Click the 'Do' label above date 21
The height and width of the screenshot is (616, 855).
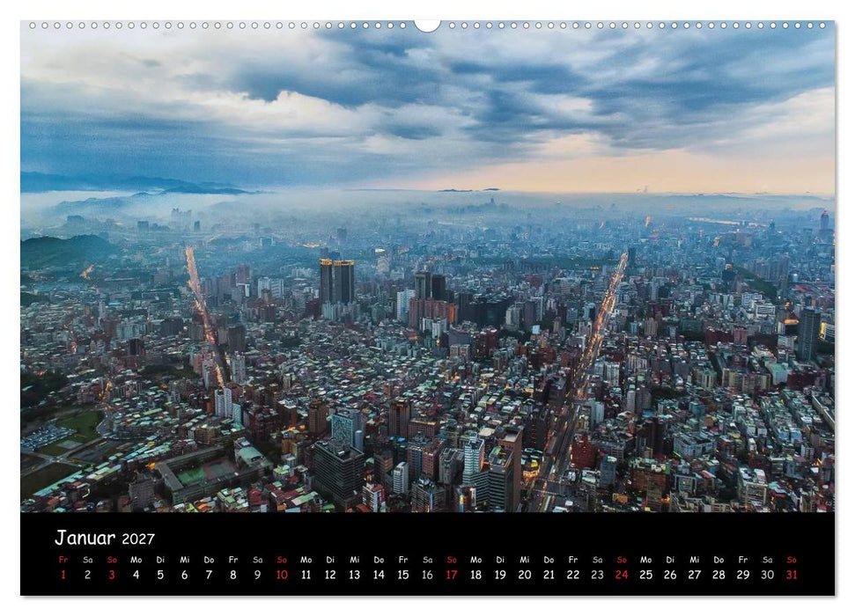pos(549,560)
